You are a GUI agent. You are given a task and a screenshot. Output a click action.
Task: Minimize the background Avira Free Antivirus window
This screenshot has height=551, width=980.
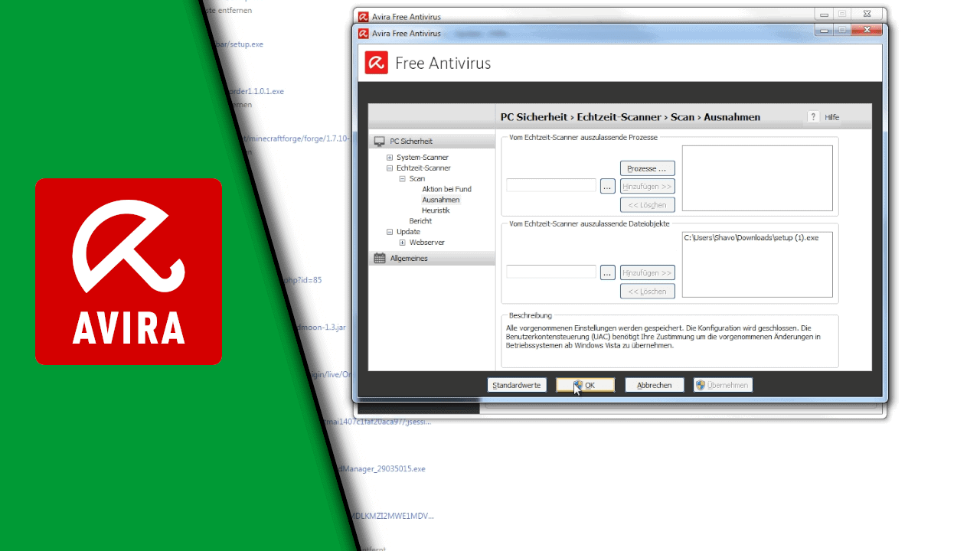tap(824, 14)
